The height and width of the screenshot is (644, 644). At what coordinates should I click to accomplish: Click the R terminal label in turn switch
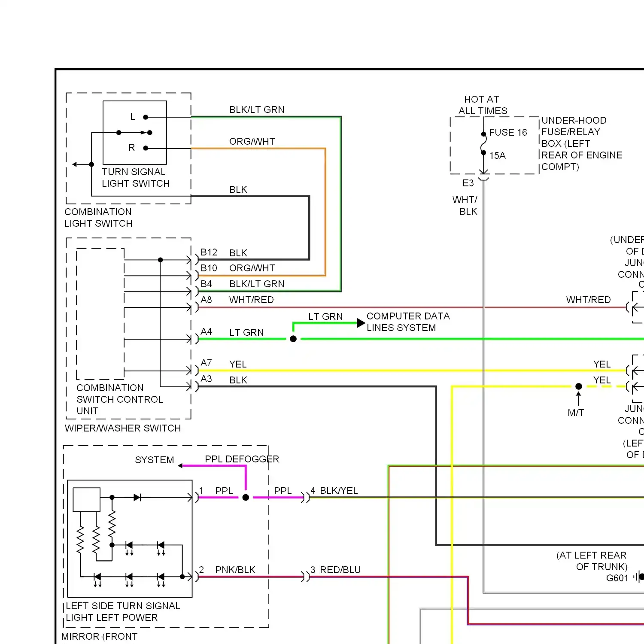tap(132, 148)
